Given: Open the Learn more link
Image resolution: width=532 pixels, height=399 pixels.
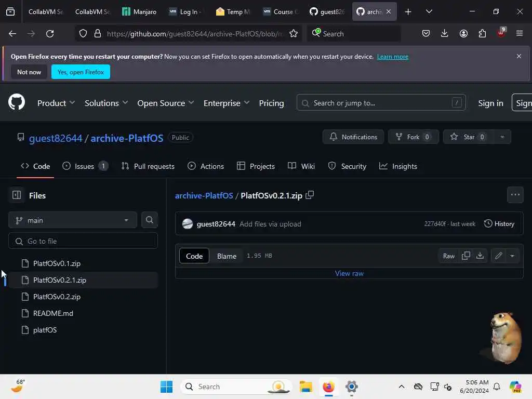Looking at the screenshot, I should coord(393,57).
